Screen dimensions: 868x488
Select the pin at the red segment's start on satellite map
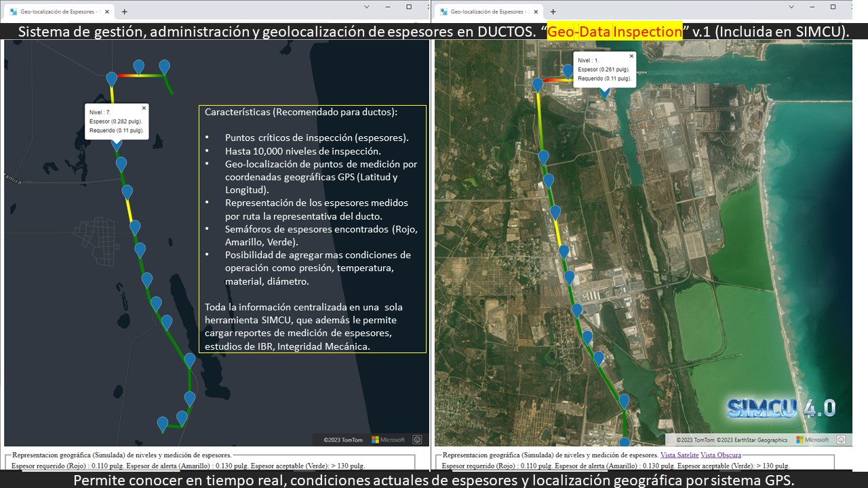click(538, 84)
